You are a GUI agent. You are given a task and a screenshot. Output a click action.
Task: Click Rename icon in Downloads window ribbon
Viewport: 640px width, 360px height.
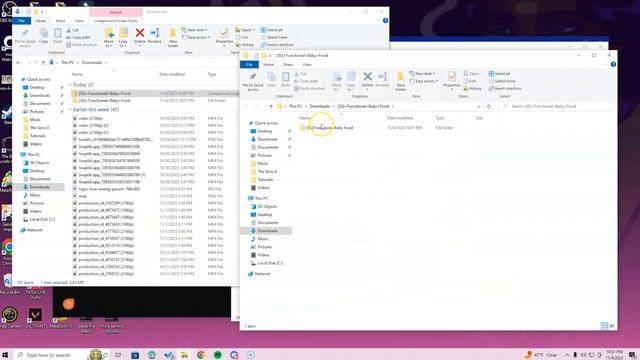click(x=155, y=36)
